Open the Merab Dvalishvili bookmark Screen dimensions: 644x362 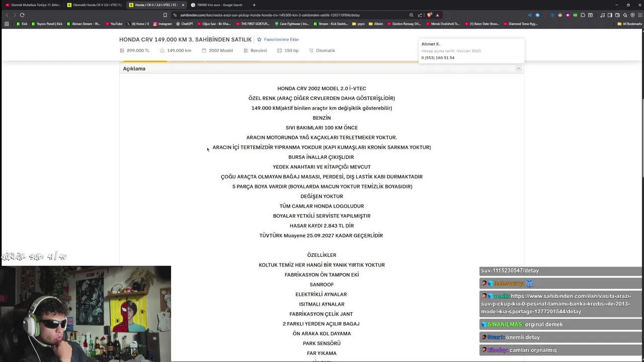click(442, 24)
